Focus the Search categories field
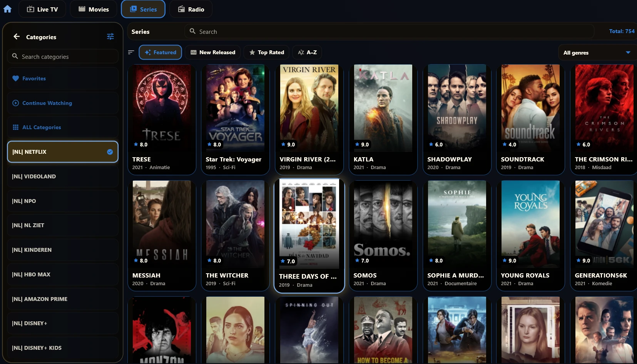 tap(62, 57)
